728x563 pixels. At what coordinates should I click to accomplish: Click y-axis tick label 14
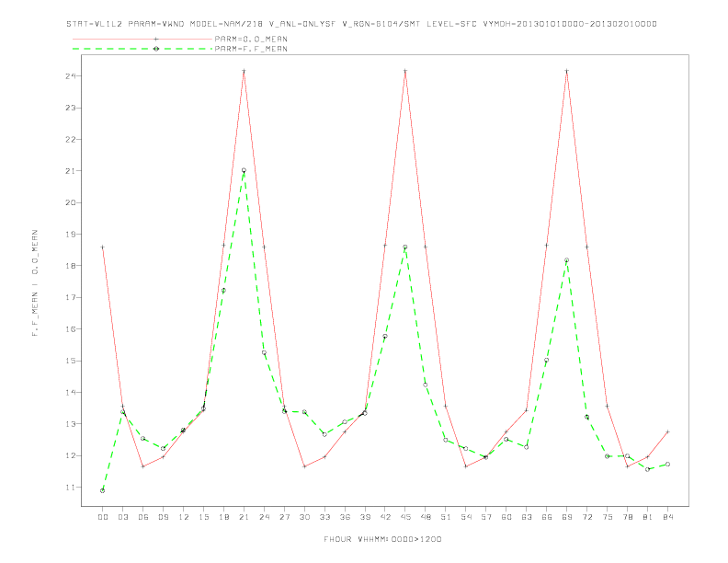coord(70,392)
